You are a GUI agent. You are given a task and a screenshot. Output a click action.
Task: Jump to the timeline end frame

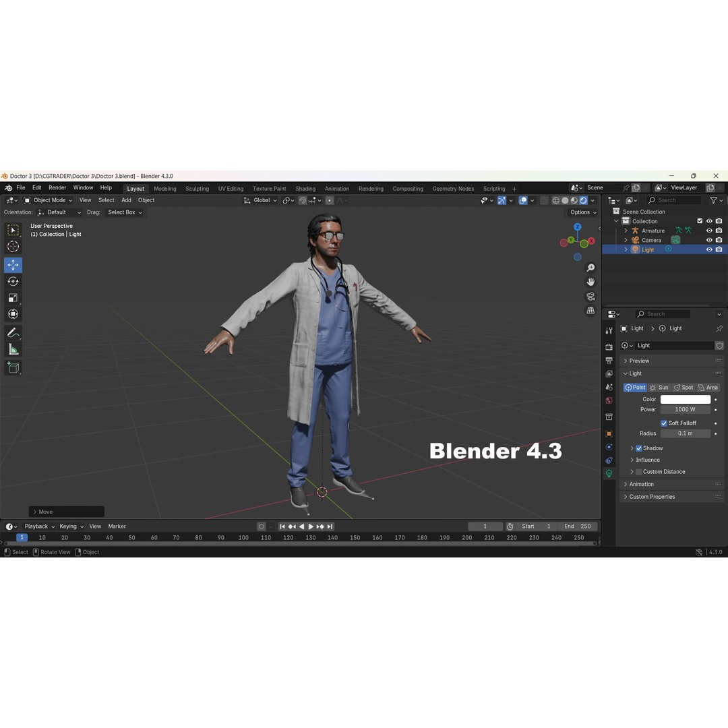click(x=330, y=527)
